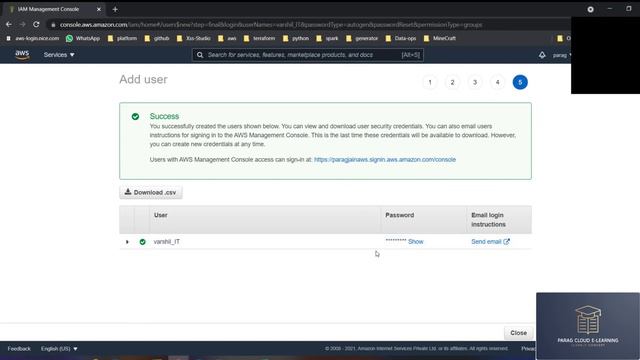Screen dimensions: 640x360
Task: Open the Xss-Studio bookmarks folder
Action: coord(194,38)
